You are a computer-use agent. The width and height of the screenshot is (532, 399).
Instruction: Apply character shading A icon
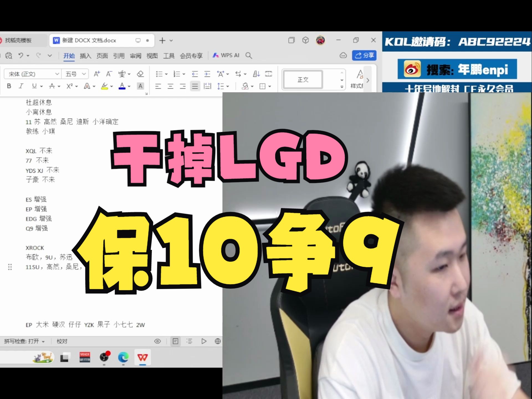140,86
